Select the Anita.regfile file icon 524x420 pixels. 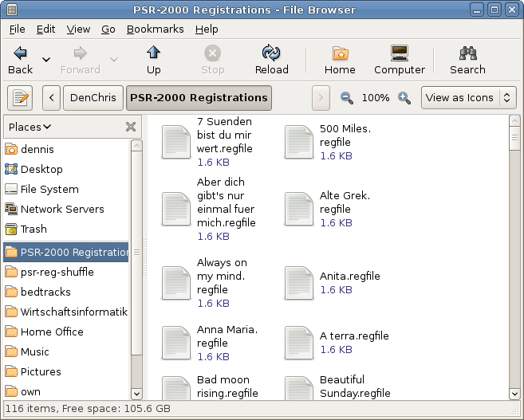(x=299, y=283)
